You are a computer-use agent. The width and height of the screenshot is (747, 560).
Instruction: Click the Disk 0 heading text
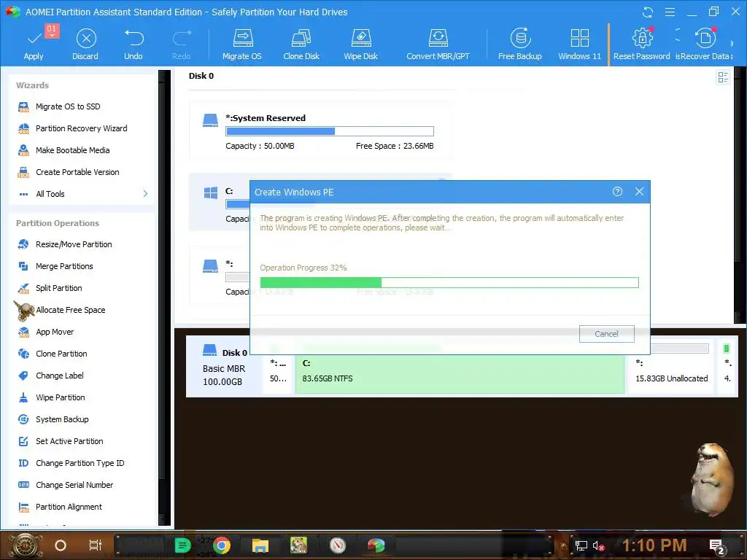pyautogui.click(x=201, y=76)
